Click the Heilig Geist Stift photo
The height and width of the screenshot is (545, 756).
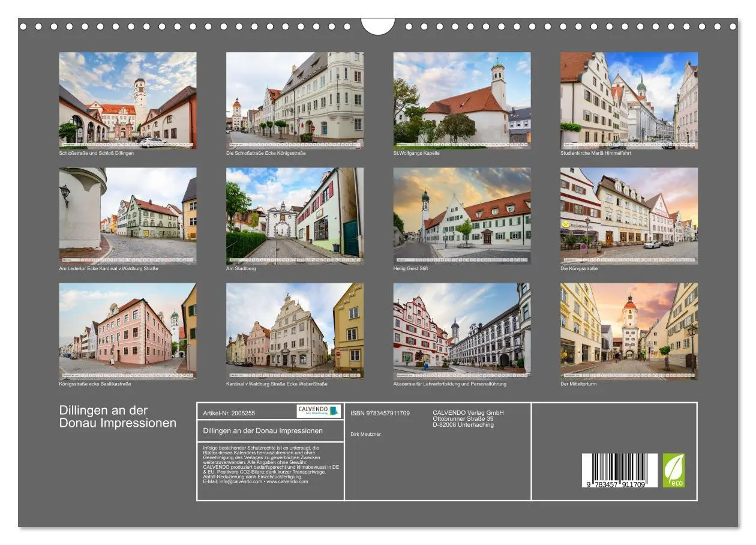coord(462,216)
